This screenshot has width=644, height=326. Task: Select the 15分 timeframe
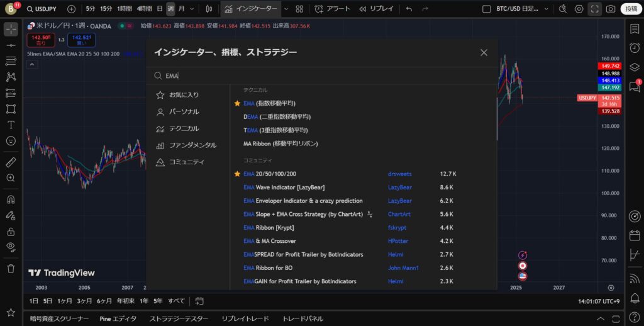tap(106, 9)
